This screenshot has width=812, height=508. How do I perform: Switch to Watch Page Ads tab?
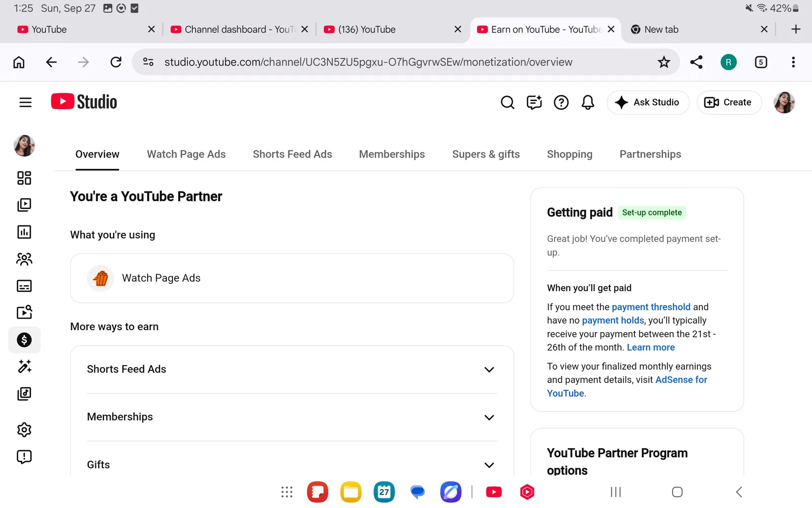pos(186,154)
